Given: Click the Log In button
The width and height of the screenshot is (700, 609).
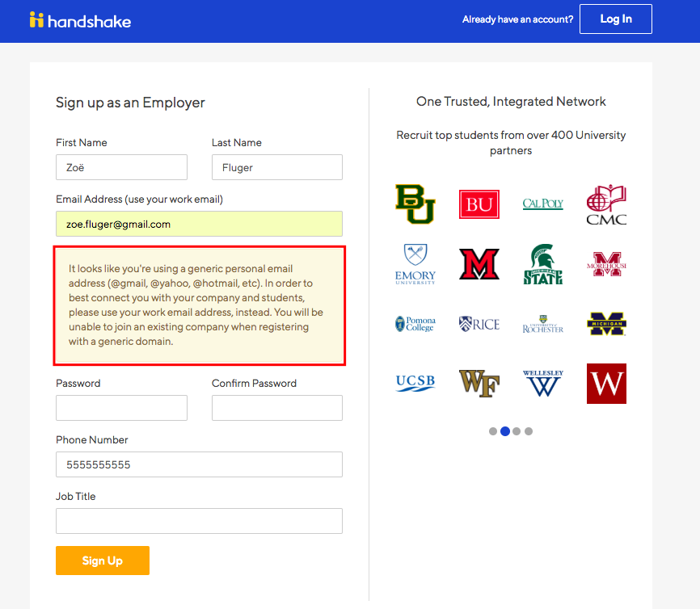Looking at the screenshot, I should pyautogui.click(x=616, y=19).
